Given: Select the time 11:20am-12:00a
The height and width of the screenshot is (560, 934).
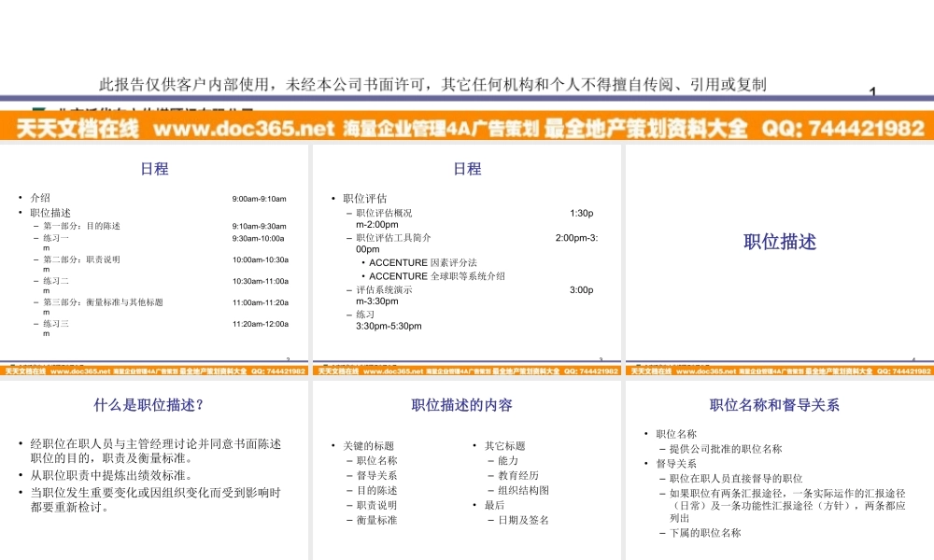Looking at the screenshot, I should click(261, 324).
